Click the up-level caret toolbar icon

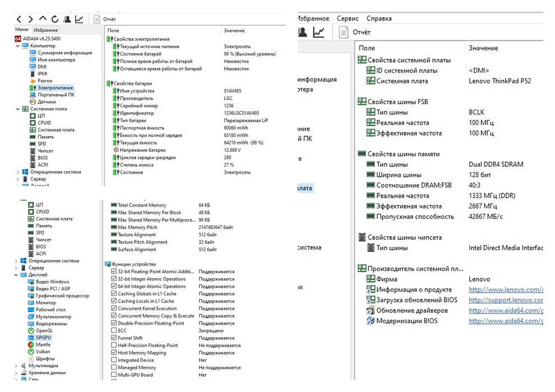pos(43,18)
